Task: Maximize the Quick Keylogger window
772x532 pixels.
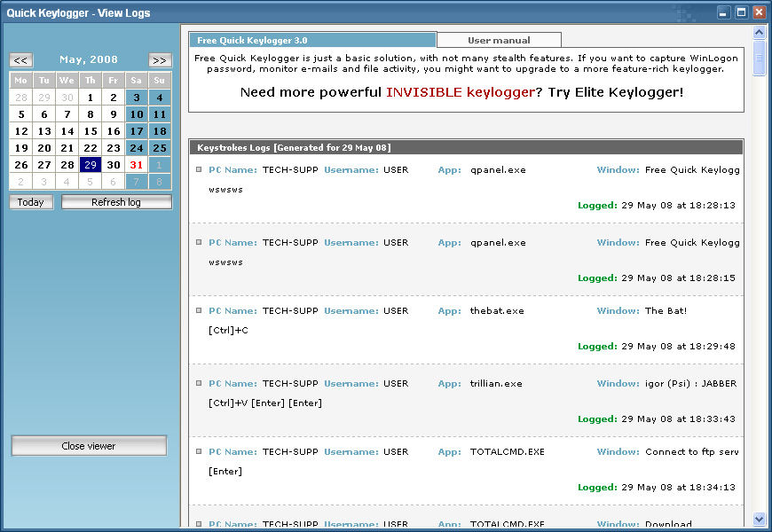Action: coord(742,12)
